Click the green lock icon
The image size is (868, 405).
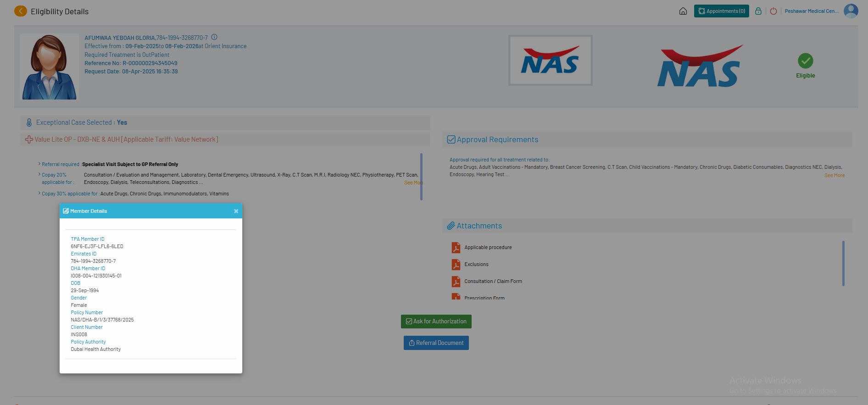click(x=758, y=11)
